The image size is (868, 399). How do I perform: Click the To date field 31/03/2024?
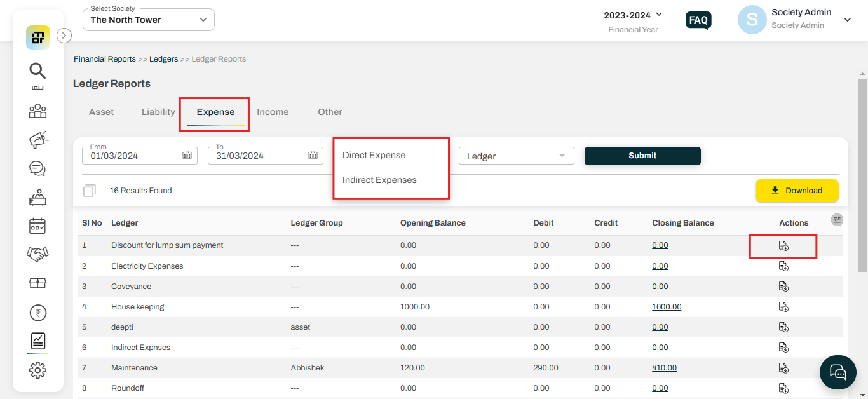266,156
